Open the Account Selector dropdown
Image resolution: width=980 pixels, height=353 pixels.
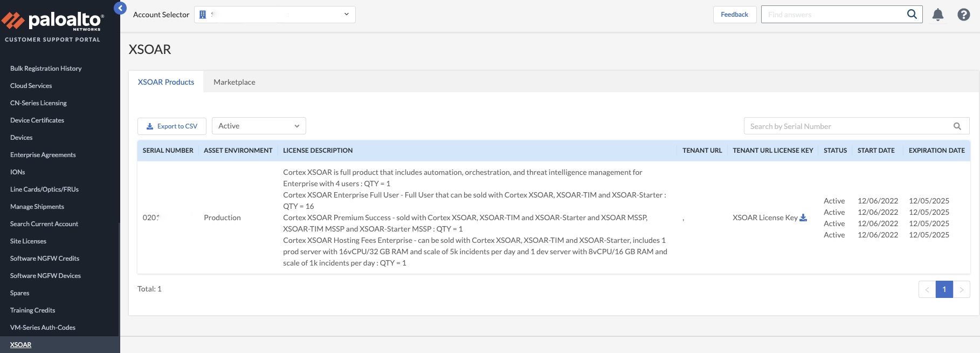pyautogui.click(x=346, y=15)
